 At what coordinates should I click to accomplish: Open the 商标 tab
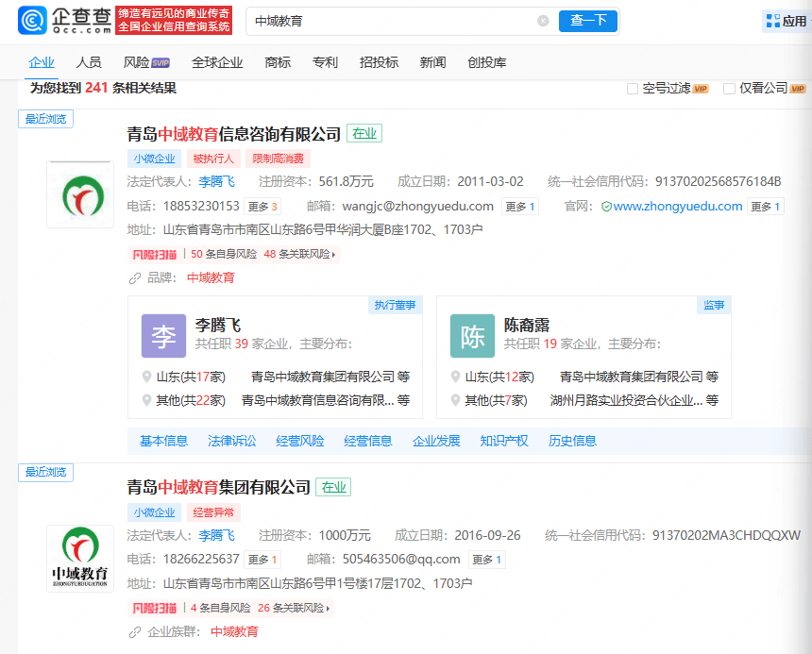(278, 62)
